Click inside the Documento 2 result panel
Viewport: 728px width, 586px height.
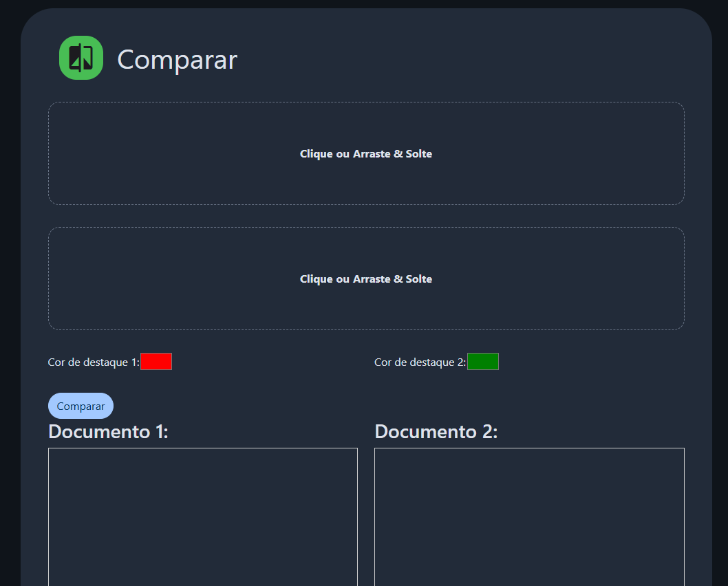(529, 516)
